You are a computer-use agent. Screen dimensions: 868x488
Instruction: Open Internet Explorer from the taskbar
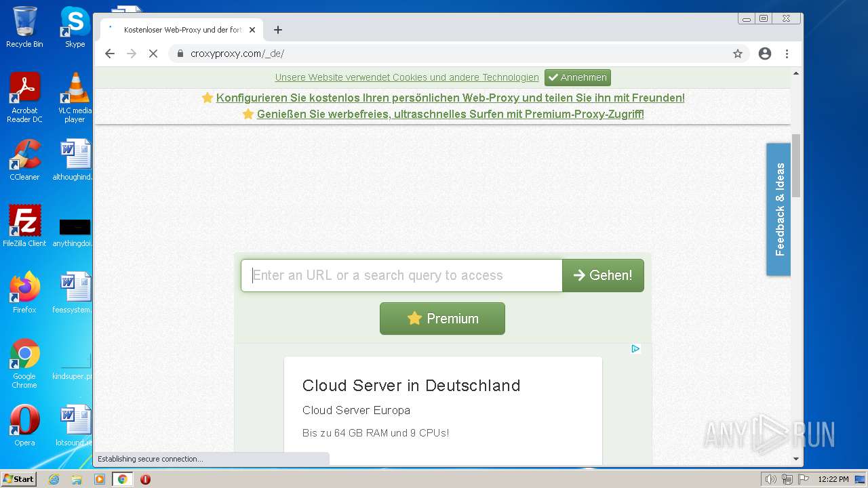[54, 479]
